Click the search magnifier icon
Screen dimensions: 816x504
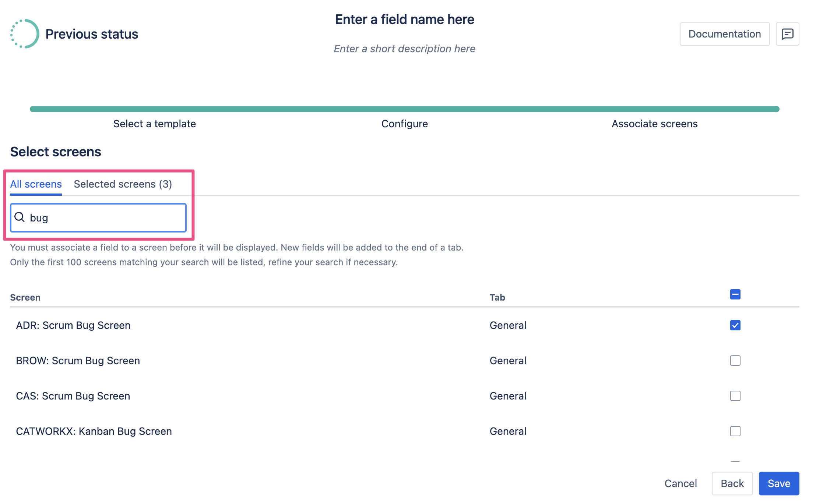tap(20, 217)
